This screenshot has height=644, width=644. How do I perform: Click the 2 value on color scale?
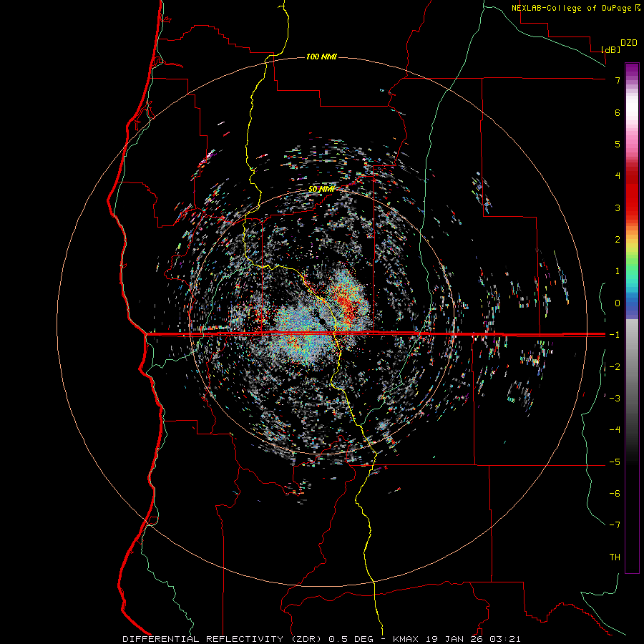(618, 240)
